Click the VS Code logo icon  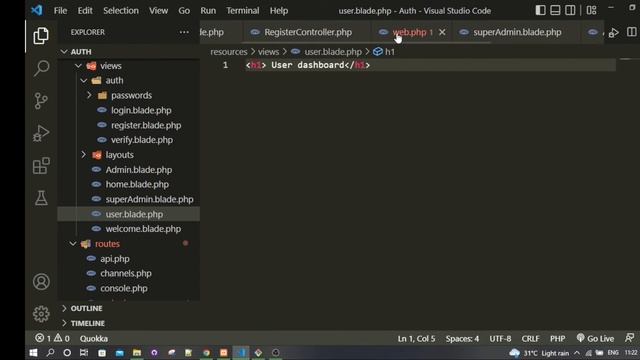(37, 10)
